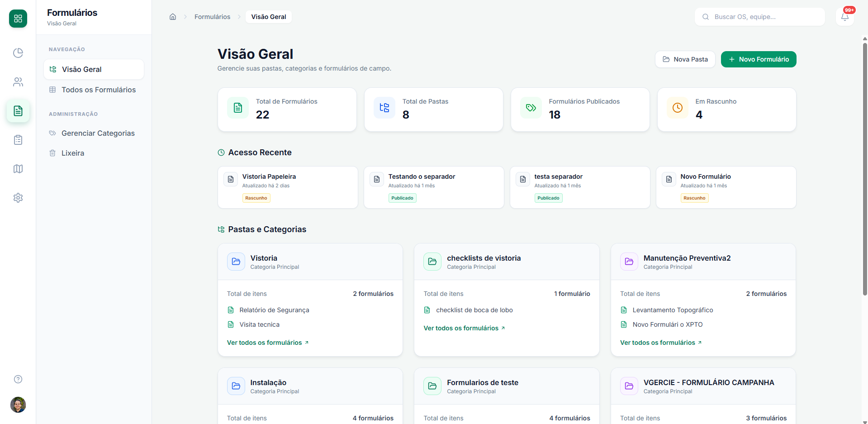Click the Total de Formulários document icon
Viewport: 868px width, 424px height.
pyautogui.click(x=238, y=108)
